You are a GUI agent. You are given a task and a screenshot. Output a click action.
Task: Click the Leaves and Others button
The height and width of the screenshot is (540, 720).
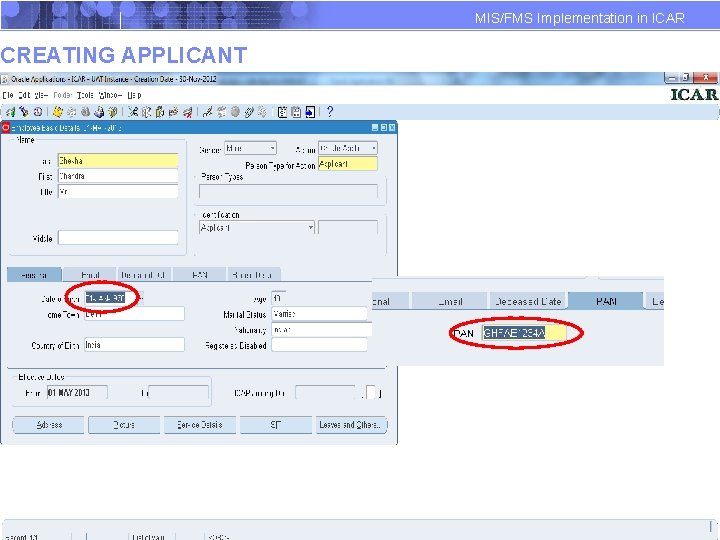tap(351, 425)
